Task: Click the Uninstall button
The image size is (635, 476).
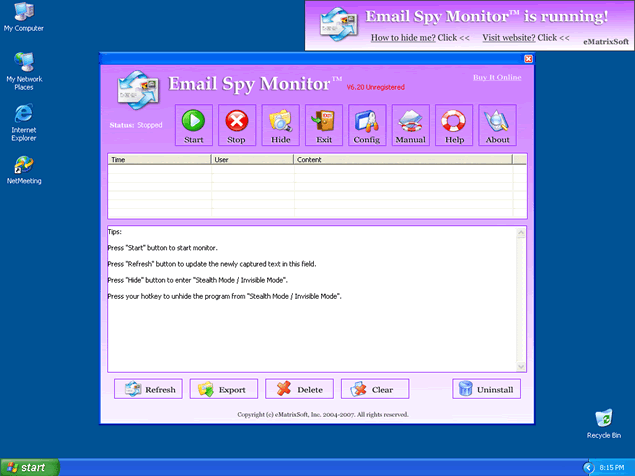Action: [486, 389]
